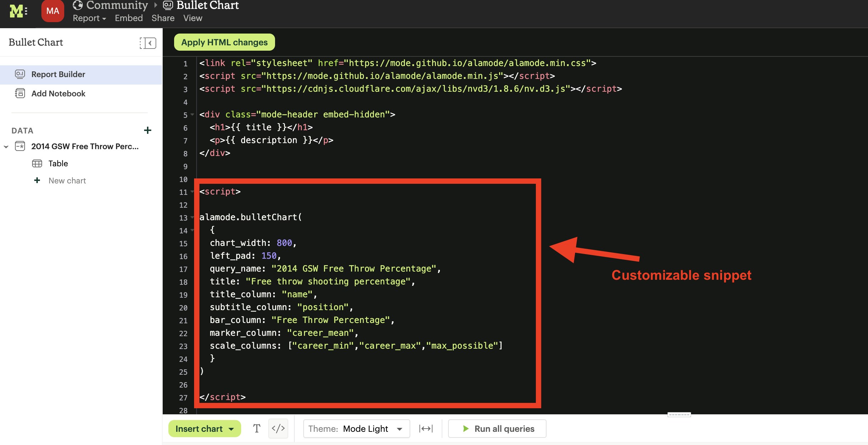Fold code at line 11 script
The image size is (868, 445).
pyautogui.click(x=193, y=192)
